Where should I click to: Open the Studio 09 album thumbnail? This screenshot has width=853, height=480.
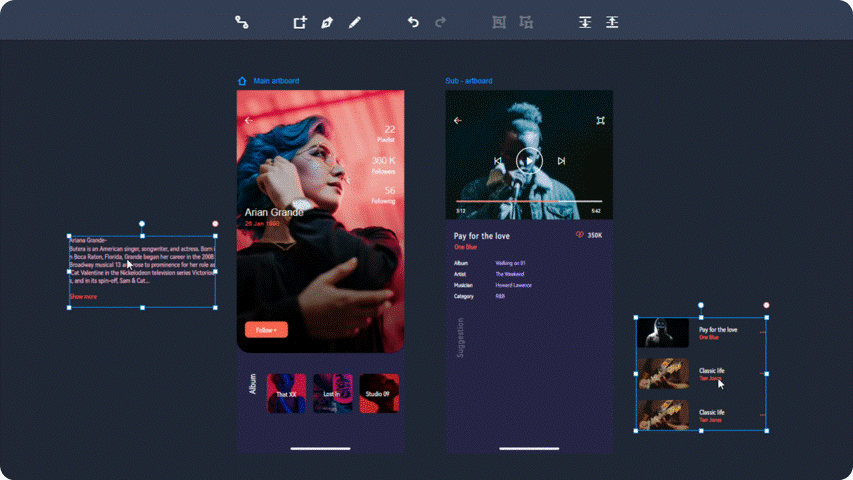[x=379, y=393]
